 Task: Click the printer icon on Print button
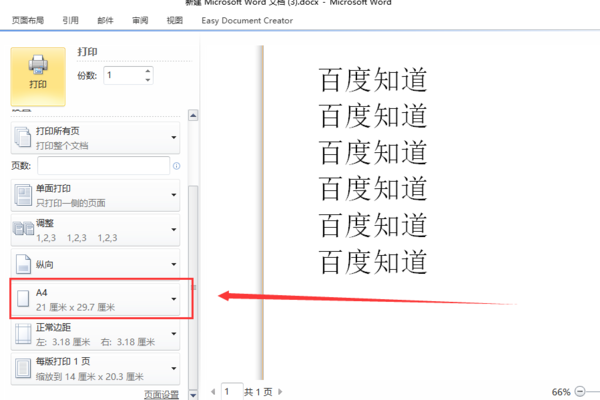pos(38,65)
